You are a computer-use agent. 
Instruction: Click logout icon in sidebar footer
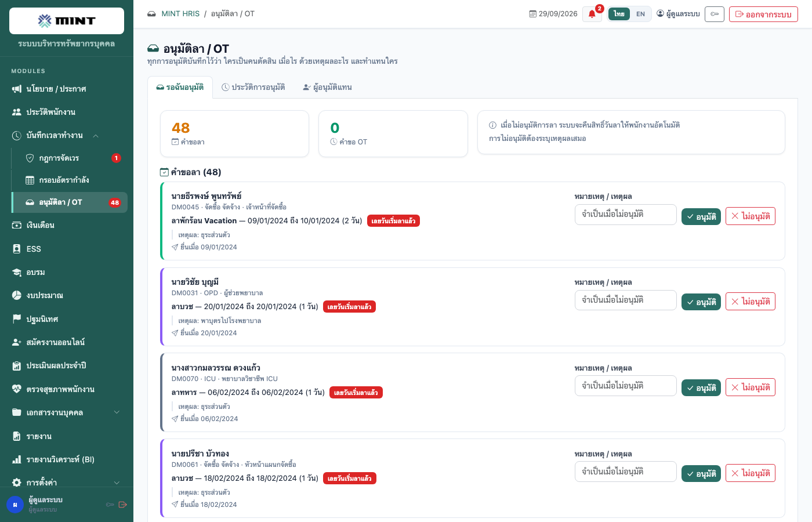122,505
